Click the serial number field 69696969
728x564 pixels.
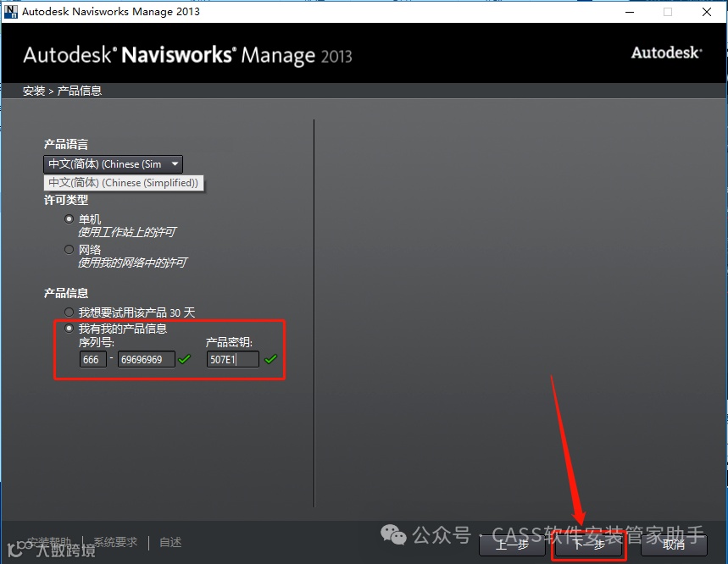(147, 359)
